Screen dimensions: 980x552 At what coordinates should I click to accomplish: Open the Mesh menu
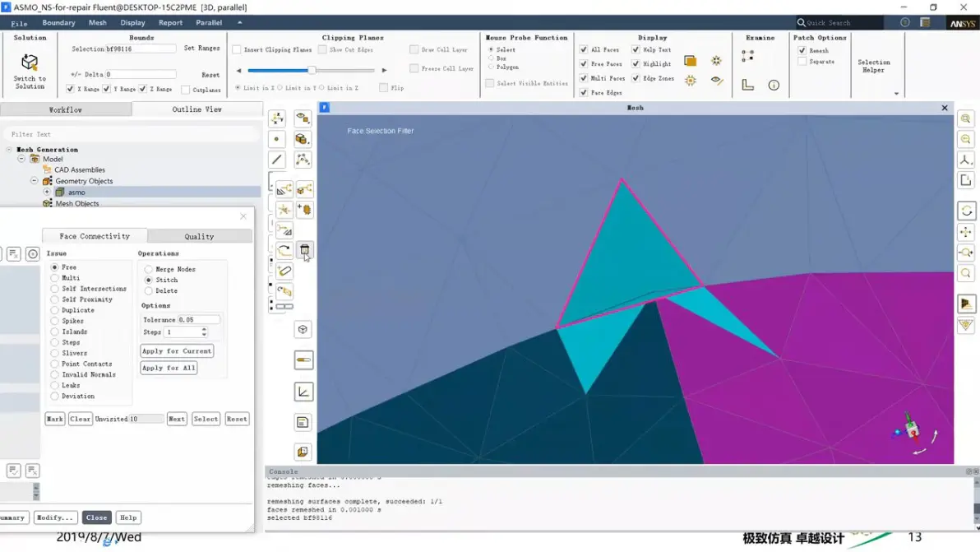coord(98,22)
